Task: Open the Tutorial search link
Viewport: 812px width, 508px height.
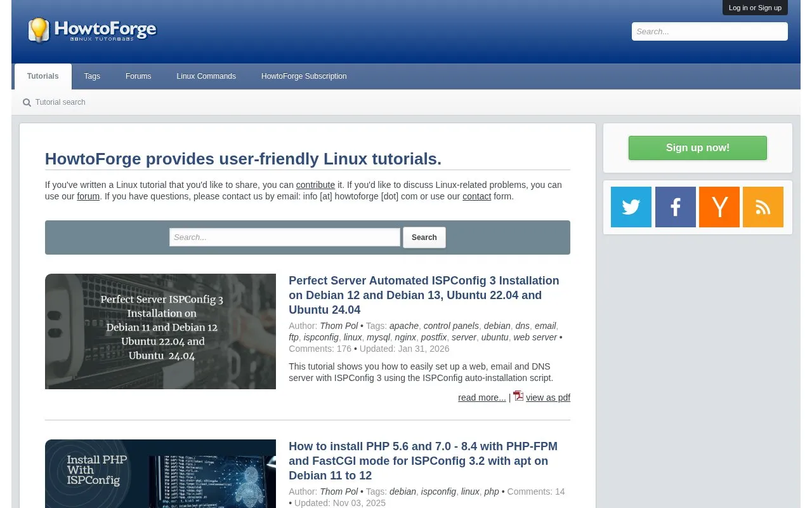Action: (60, 102)
